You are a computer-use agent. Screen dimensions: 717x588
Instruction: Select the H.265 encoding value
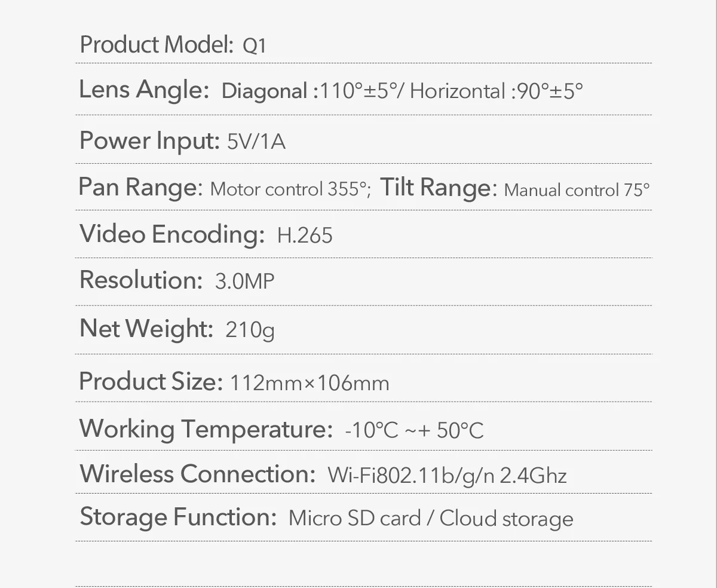305,235
